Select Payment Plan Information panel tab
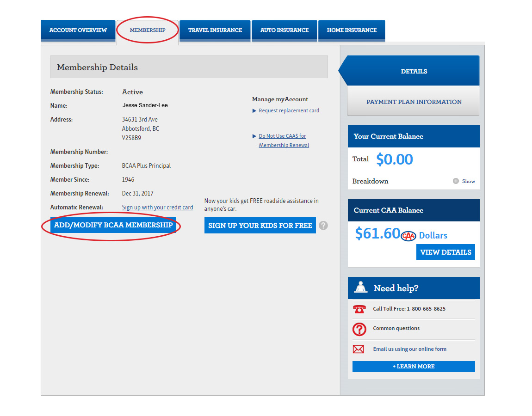 tap(414, 102)
